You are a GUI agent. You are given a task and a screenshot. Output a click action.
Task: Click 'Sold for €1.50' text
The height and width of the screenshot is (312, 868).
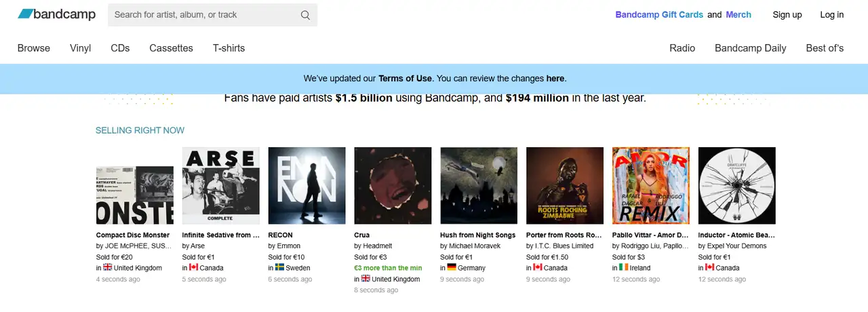[x=547, y=257]
